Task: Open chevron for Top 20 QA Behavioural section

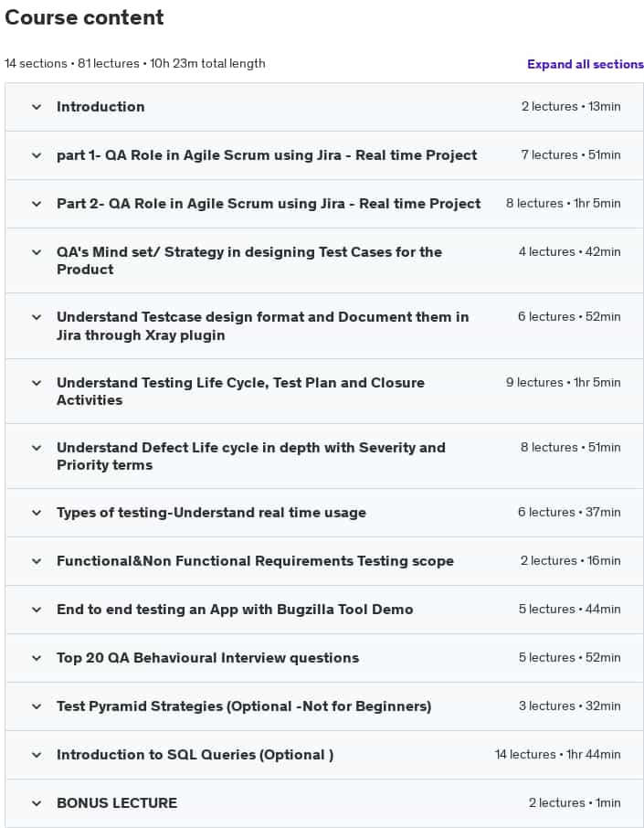Action: tap(37, 658)
